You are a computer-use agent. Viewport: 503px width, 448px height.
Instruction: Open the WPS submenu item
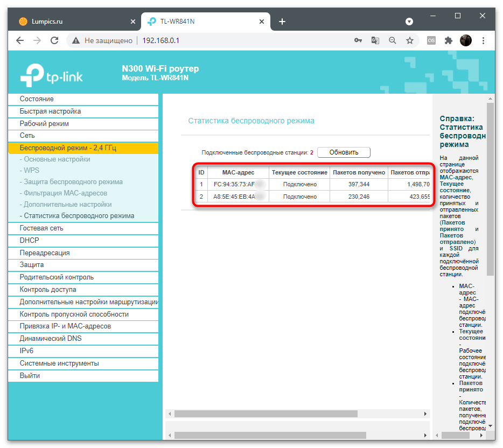click(30, 170)
